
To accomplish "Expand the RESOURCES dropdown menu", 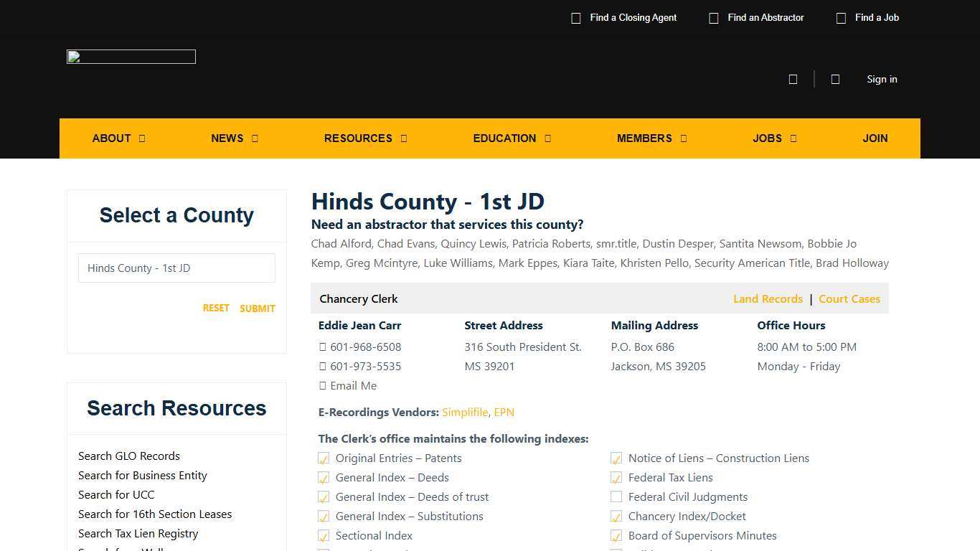I will click(x=402, y=138).
